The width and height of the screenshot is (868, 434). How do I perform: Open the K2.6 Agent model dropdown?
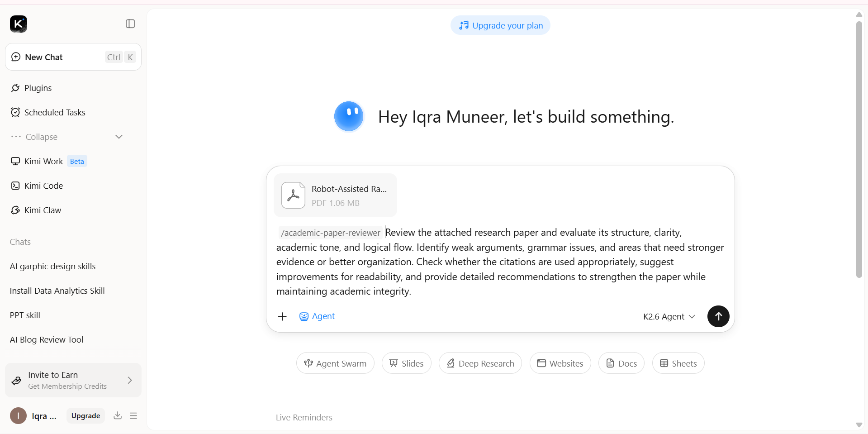click(x=669, y=316)
